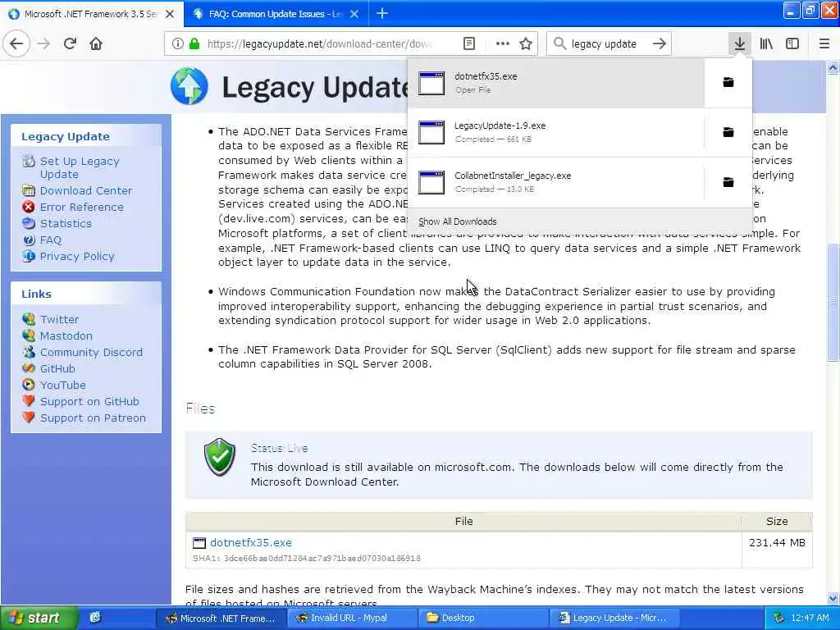Open a new browser tab

tap(382, 14)
